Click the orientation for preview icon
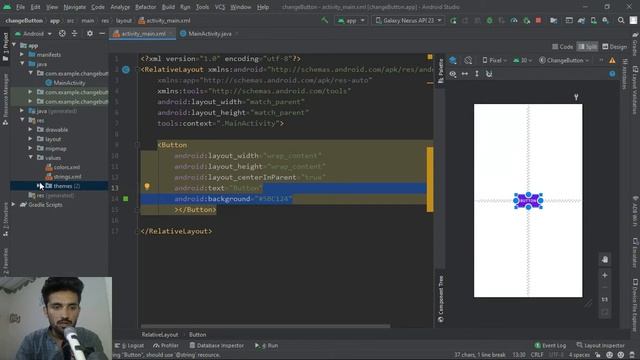 (x=468, y=60)
